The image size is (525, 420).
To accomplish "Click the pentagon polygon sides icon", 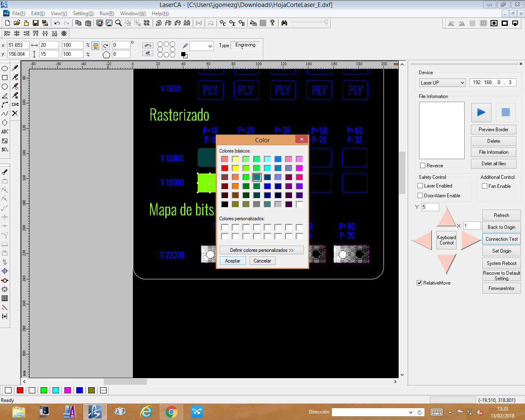I will (106, 55).
